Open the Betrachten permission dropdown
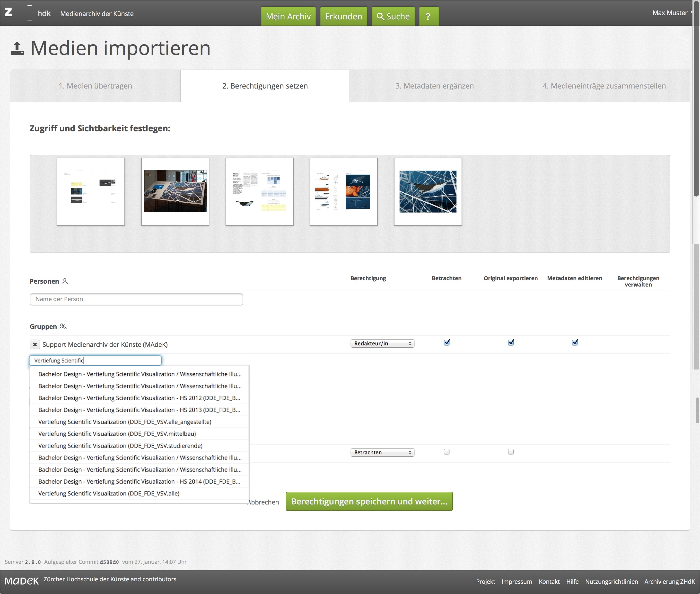The height and width of the screenshot is (594, 700). [382, 452]
